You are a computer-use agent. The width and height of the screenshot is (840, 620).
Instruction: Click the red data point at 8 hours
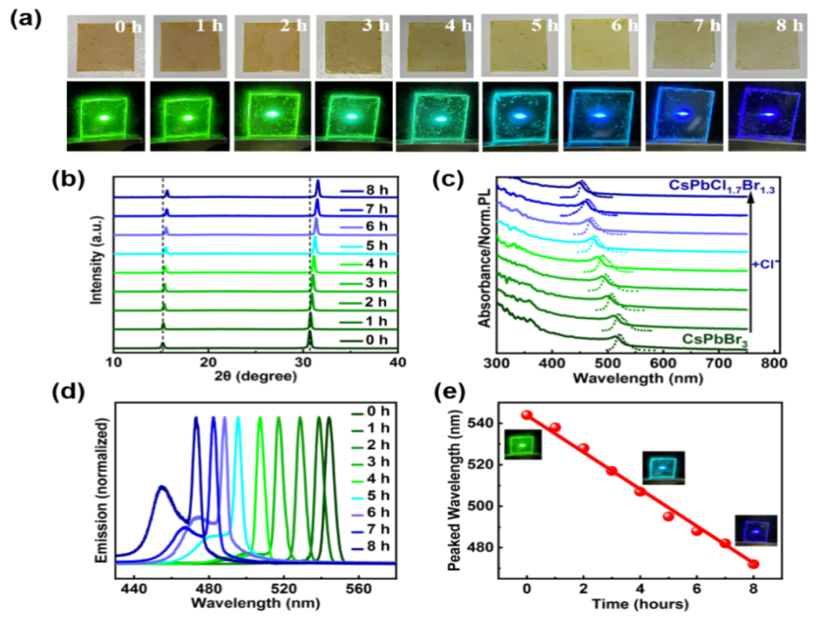[x=753, y=563]
